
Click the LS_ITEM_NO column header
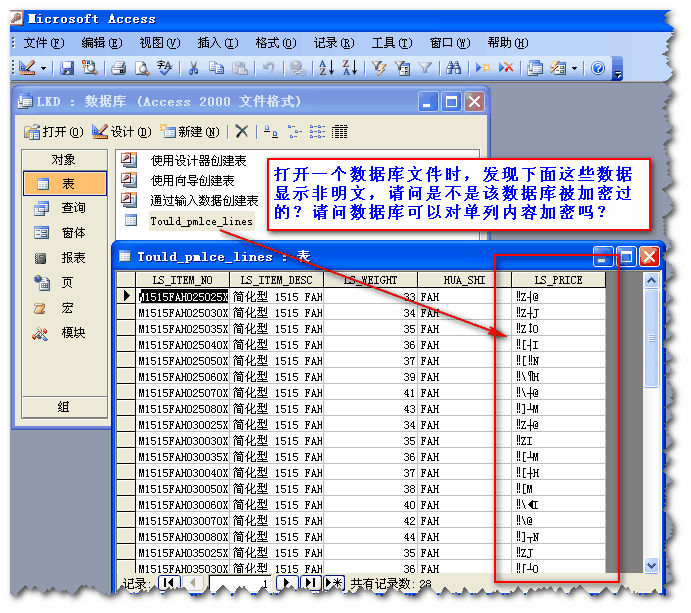(182, 280)
